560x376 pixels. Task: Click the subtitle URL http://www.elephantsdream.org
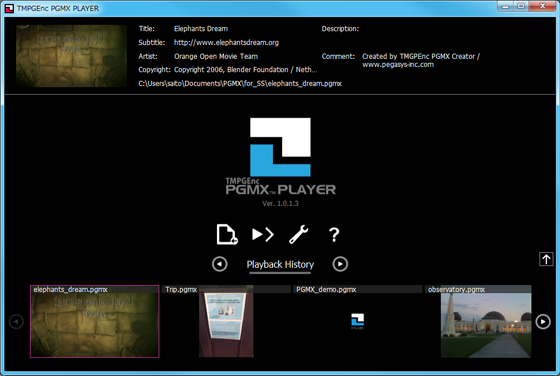(x=226, y=42)
